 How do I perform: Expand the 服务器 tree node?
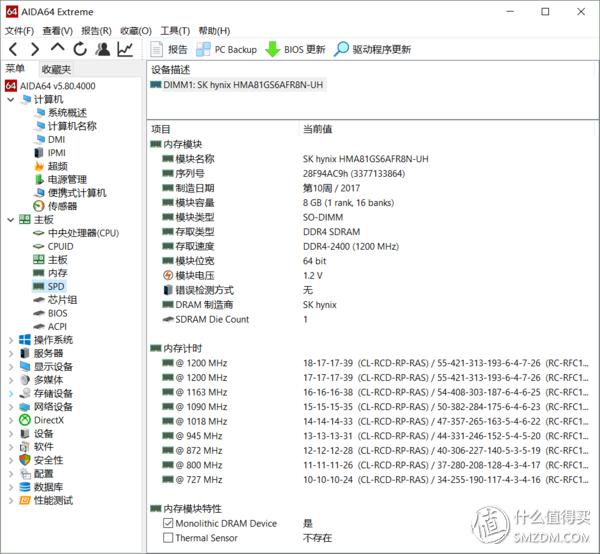click(x=11, y=354)
